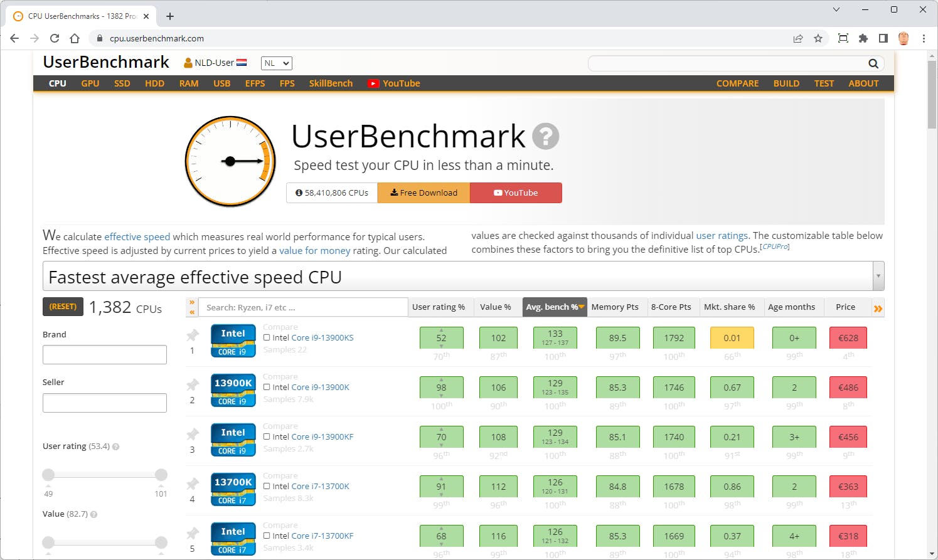Open the RAM menu item
Image resolution: width=938 pixels, height=560 pixels.
tap(189, 83)
